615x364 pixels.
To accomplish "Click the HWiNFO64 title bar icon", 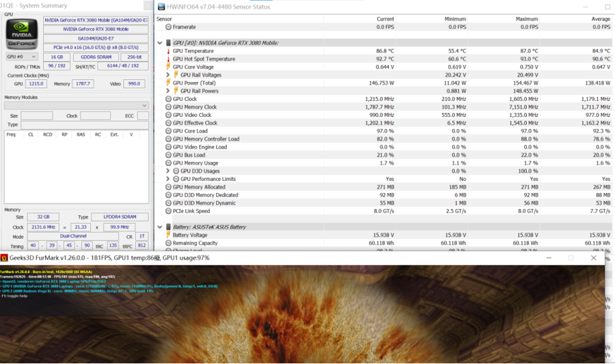I will tap(161, 7).
